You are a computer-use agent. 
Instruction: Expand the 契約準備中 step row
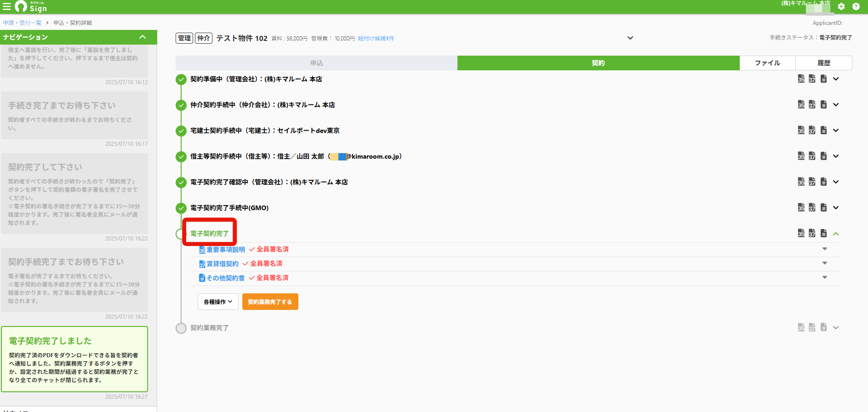click(836, 79)
